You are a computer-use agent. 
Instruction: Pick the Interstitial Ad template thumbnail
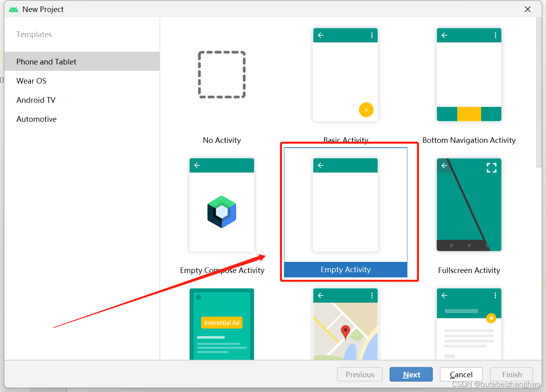[x=222, y=324]
